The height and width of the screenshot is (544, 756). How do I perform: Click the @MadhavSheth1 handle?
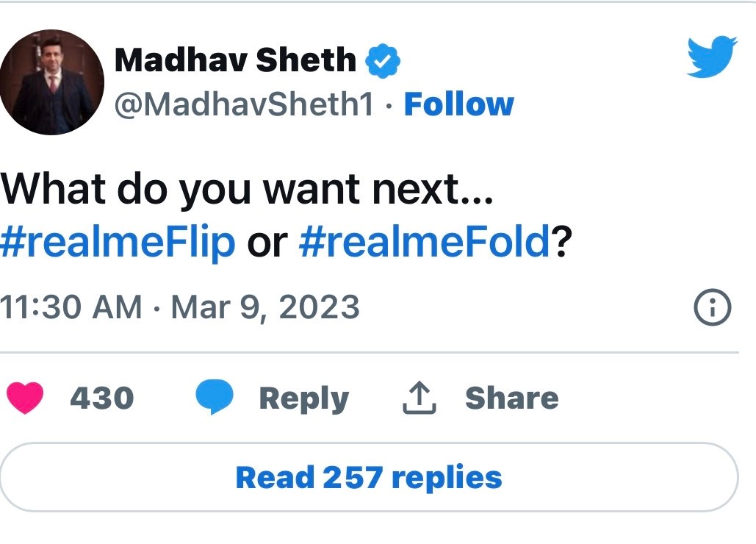coord(245,105)
